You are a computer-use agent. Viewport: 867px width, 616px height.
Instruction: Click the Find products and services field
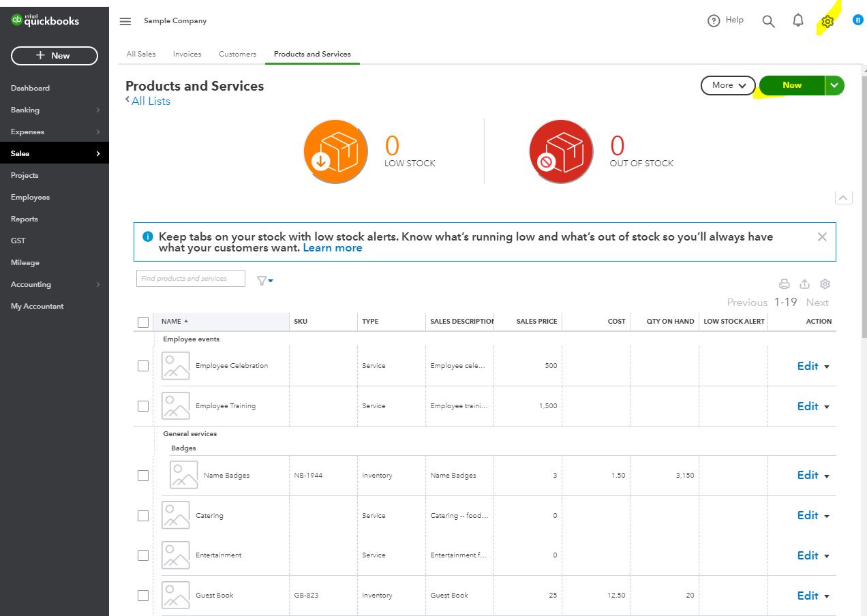[191, 278]
